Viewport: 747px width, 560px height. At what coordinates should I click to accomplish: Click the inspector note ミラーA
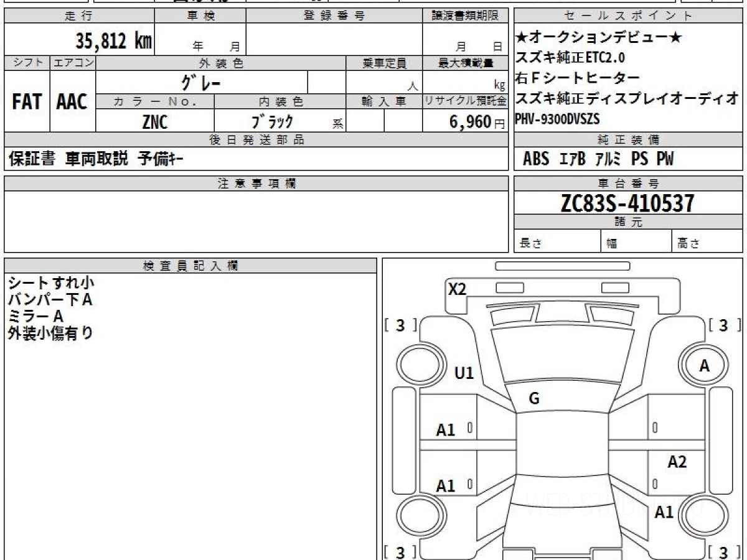pos(35,316)
